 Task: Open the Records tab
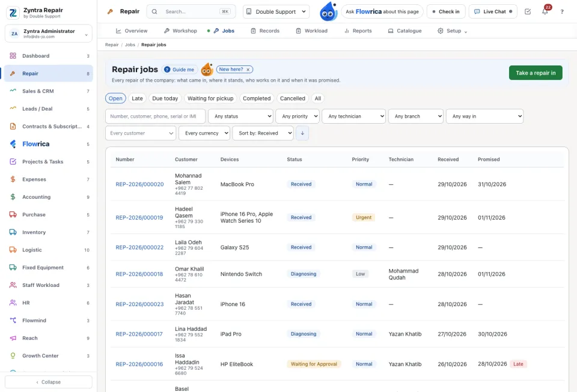click(x=265, y=31)
